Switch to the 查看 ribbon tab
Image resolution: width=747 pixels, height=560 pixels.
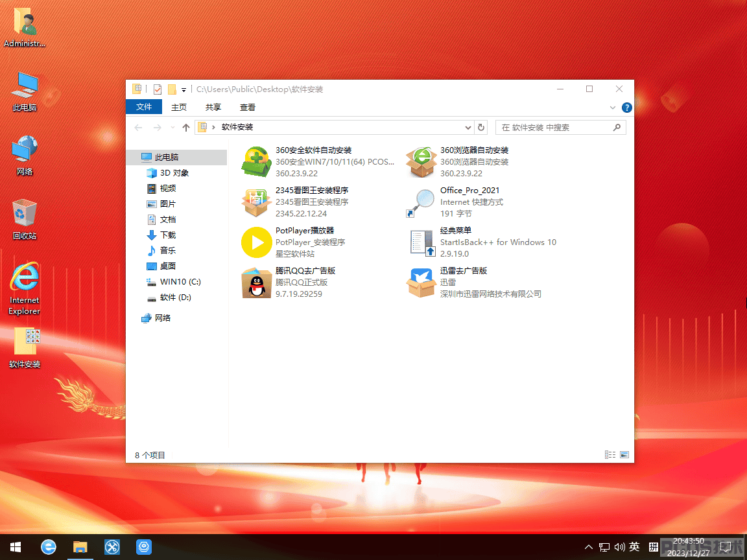pos(248,107)
